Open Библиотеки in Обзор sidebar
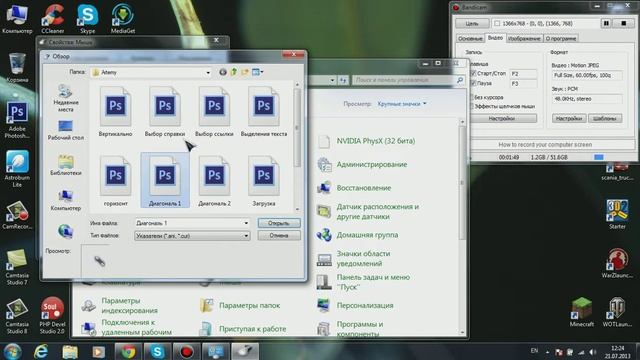 click(65, 165)
